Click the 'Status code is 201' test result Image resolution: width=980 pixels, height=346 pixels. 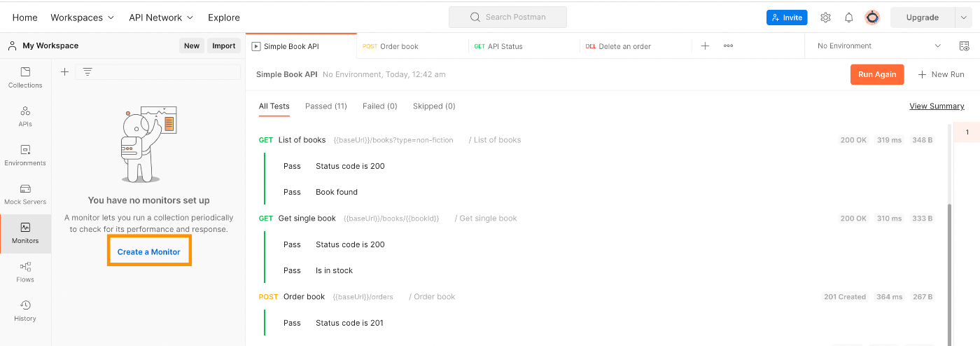point(350,323)
